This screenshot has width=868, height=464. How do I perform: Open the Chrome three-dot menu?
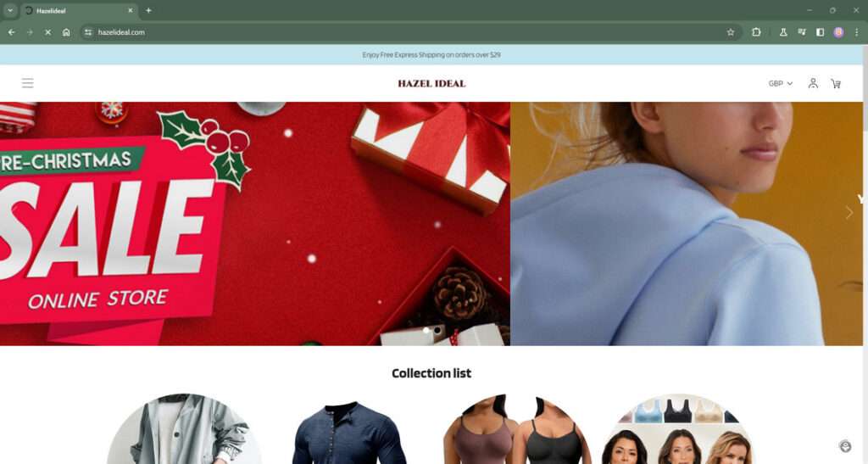tap(856, 32)
